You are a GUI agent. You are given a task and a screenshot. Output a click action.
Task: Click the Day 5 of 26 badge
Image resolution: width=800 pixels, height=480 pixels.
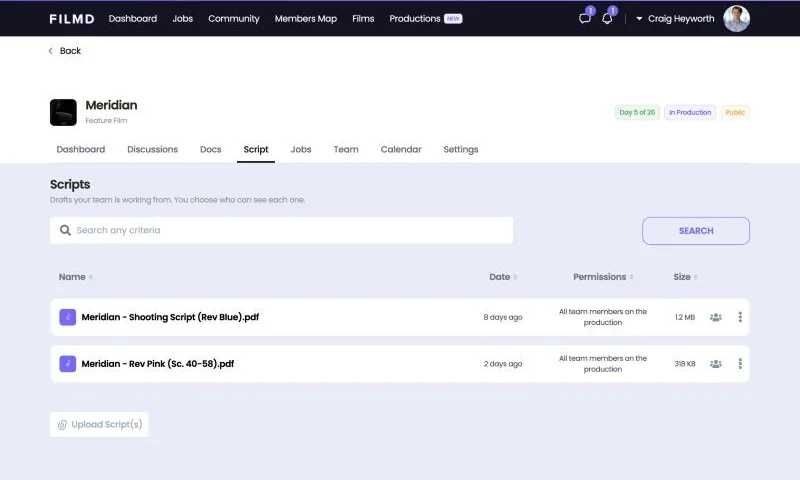pyautogui.click(x=637, y=112)
